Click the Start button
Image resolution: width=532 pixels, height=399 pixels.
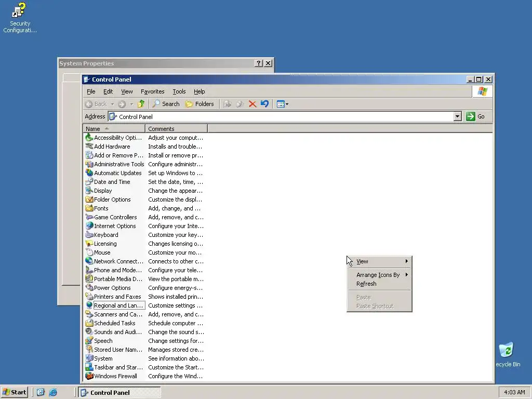[x=14, y=392]
